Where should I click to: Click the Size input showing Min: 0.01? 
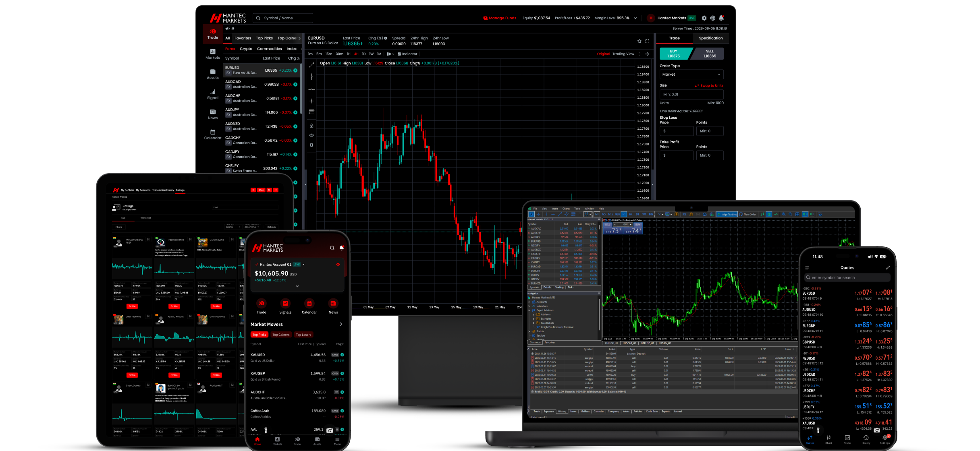(691, 94)
